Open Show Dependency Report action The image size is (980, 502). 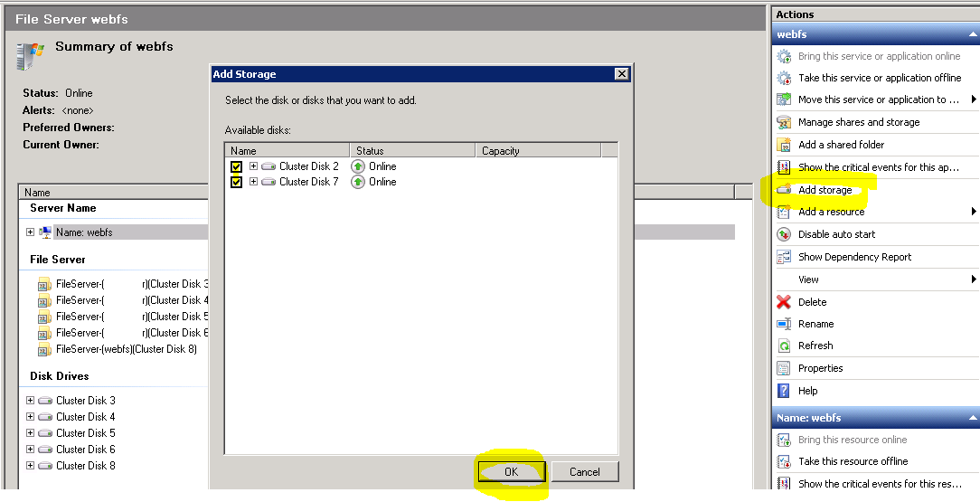click(854, 257)
